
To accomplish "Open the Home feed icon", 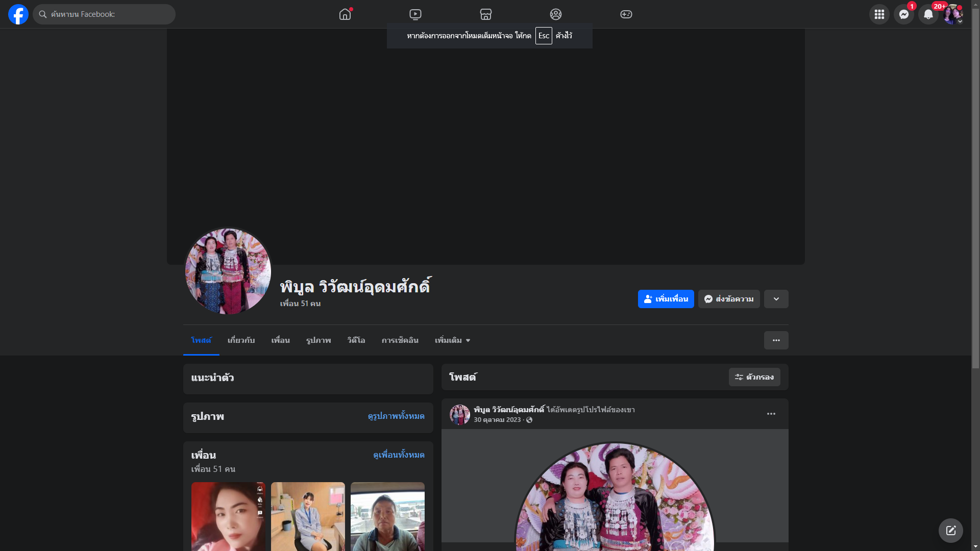I will pyautogui.click(x=345, y=14).
